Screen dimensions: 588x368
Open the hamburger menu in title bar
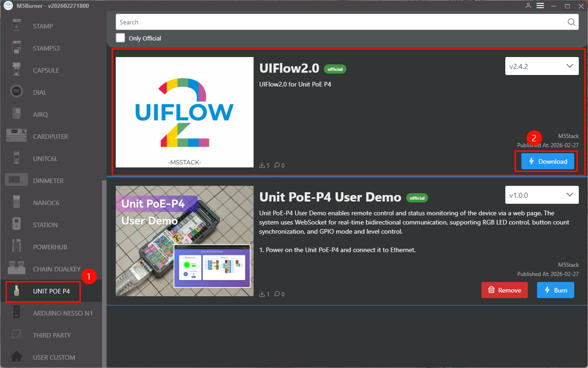click(540, 6)
